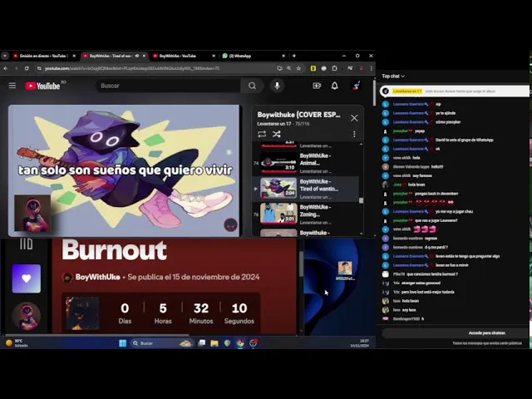Open the browser zoom magnifier icon
Image resolution: width=532 pixels, height=399 pixels.
(x=289, y=68)
